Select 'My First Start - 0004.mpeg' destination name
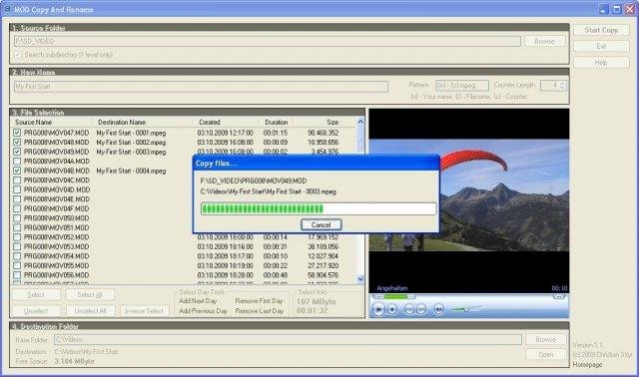The width and height of the screenshot is (639, 377). (x=131, y=171)
